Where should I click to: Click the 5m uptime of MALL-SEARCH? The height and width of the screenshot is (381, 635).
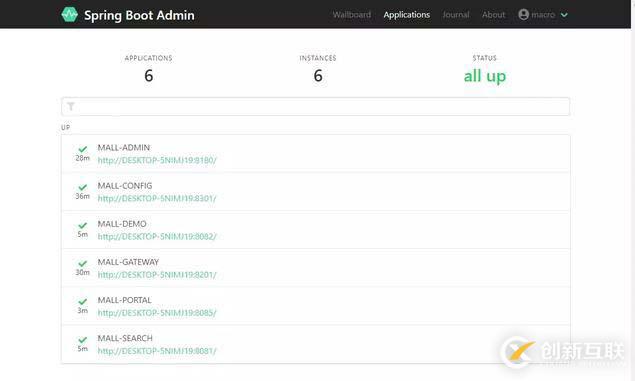tap(83, 349)
